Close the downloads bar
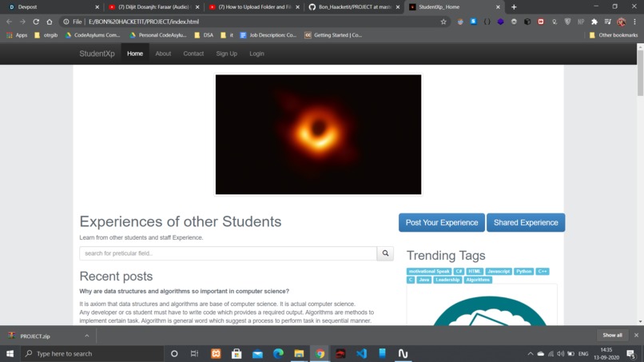Screen dimensions: 644x362 [636, 336]
